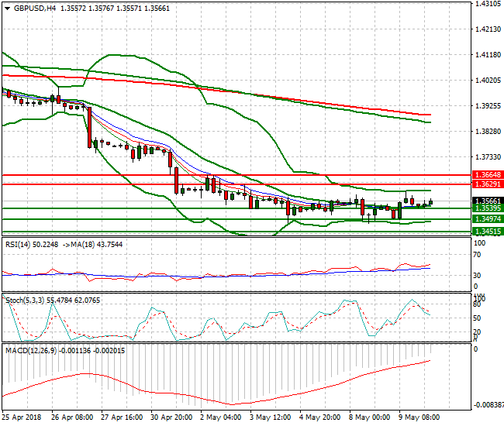Image resolution: width=504 pixels, height=426 pixels.
Task: Click the 8 May 00:00 time label
Action: 369,417
